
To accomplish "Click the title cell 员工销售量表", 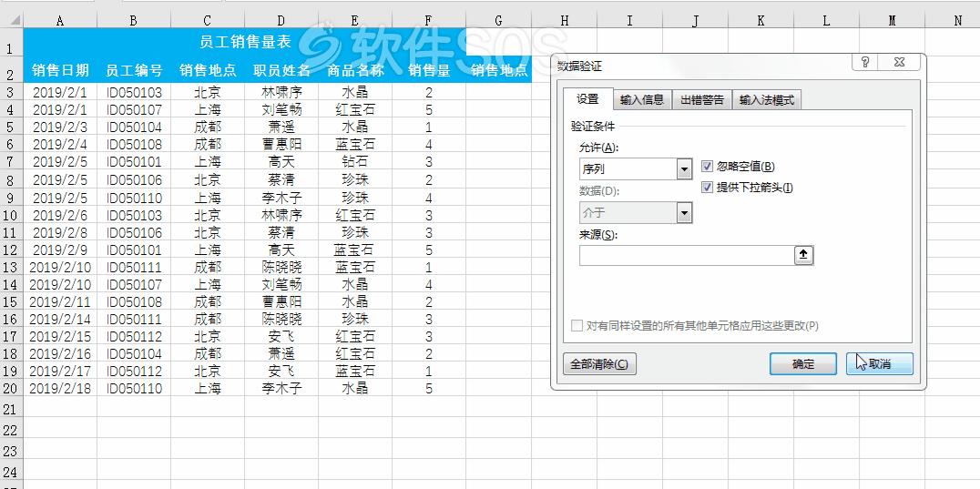I will point(245,43).
